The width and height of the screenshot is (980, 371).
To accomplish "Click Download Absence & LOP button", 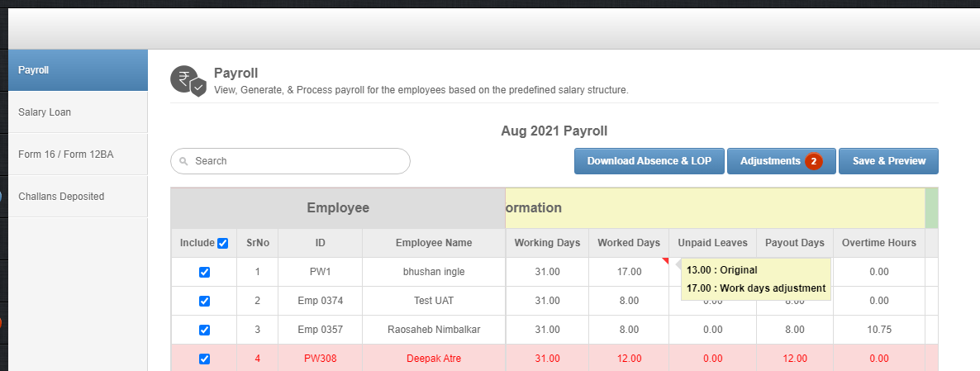I will coord(649,161).
